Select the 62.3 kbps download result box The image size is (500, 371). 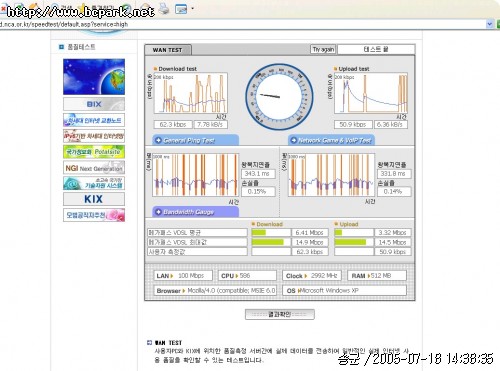(x=173, y=125)
